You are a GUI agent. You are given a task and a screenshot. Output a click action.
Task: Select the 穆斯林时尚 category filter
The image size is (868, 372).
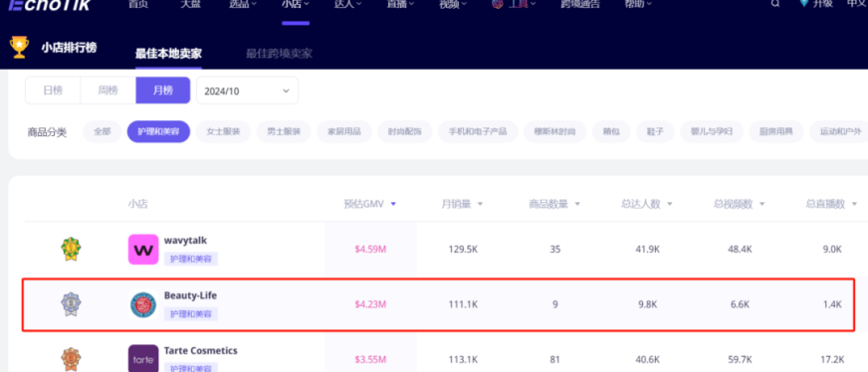click(554, 132)
